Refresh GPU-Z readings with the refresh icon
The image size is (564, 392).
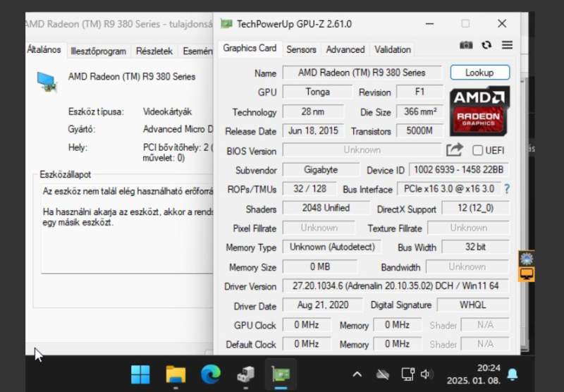pos(486,45)
